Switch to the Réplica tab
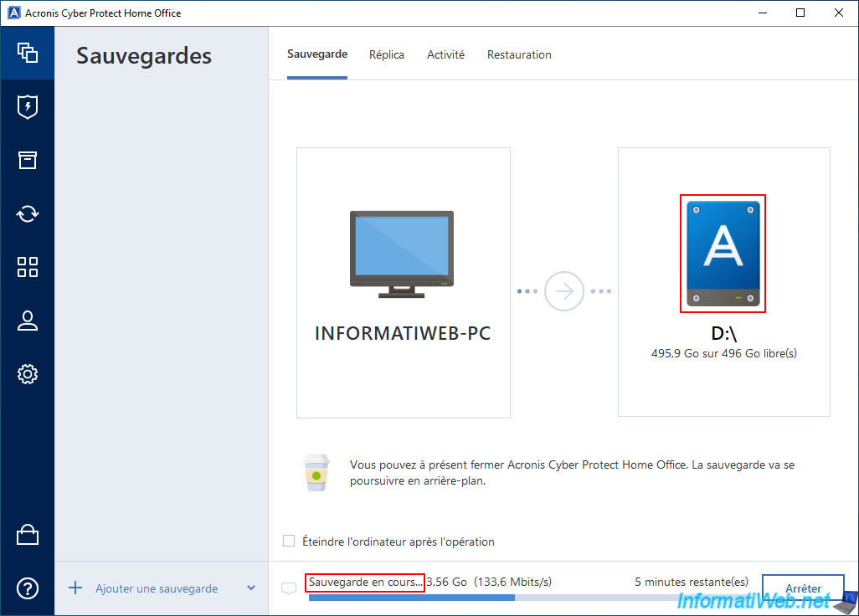Image resolution: width=859 pixels, height=616 pixels. click(x=386, y=54)
